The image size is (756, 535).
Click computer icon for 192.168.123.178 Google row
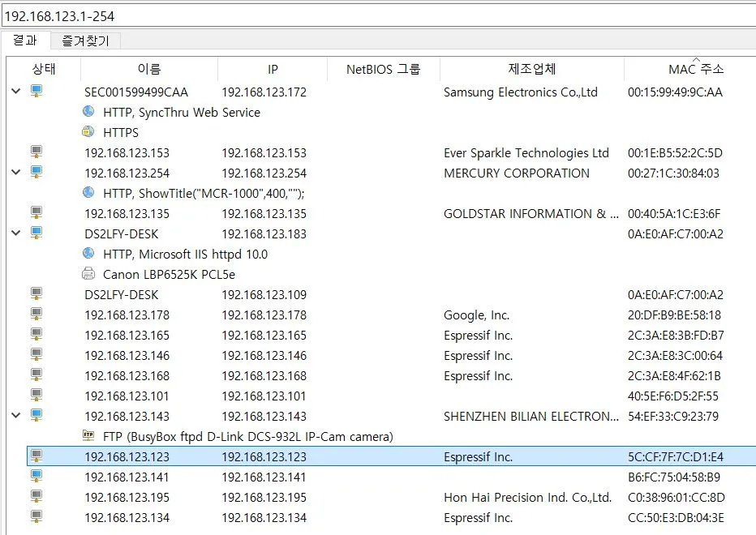click(x=37, y=314)
